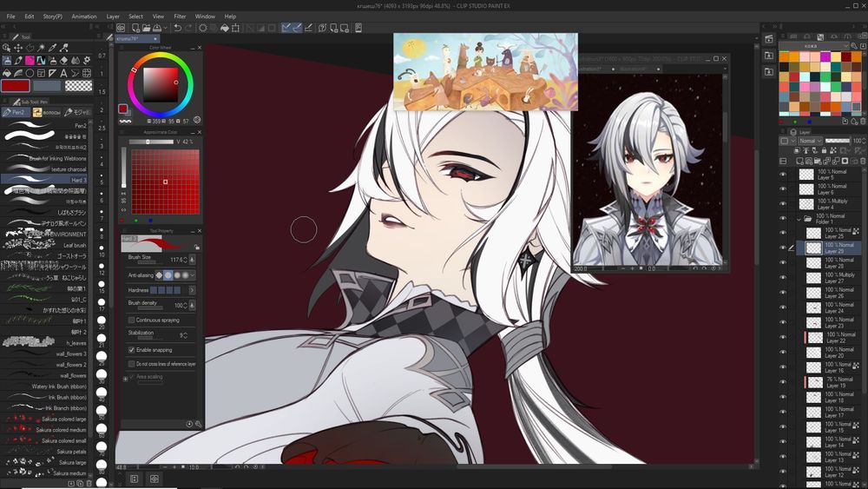Click the Stabilization value field

[x=181, y=335]
